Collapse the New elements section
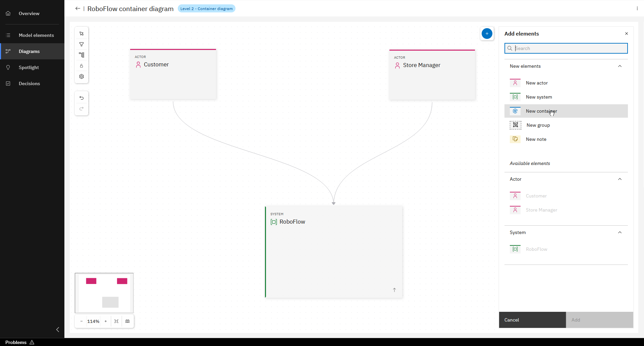 620,66
